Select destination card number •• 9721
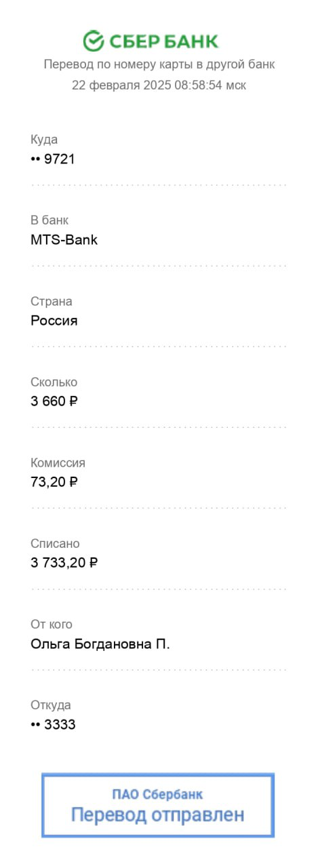 pos(53,159)
